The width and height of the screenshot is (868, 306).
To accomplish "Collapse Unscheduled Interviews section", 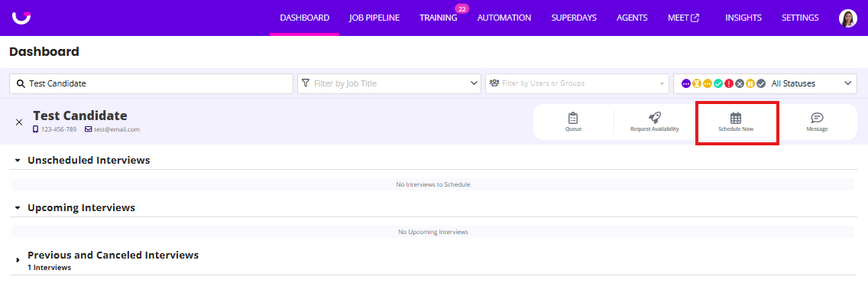I will (x=17, y=160).
